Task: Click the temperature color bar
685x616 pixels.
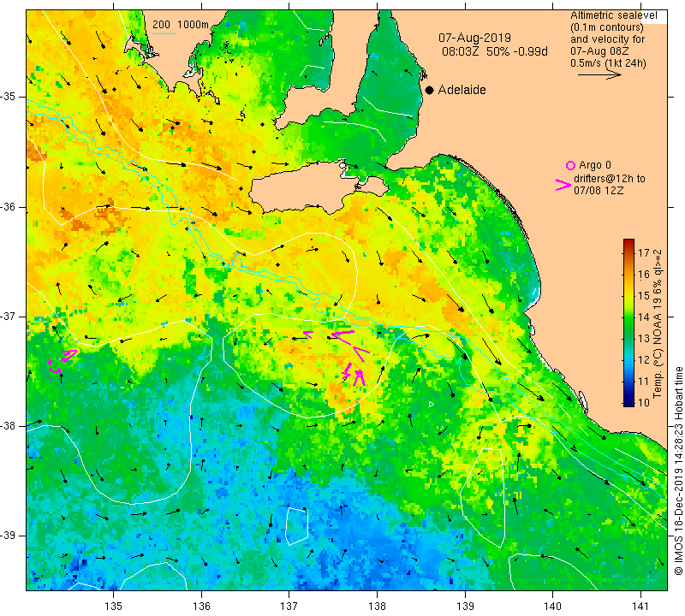Action: (x=628, y=323)
